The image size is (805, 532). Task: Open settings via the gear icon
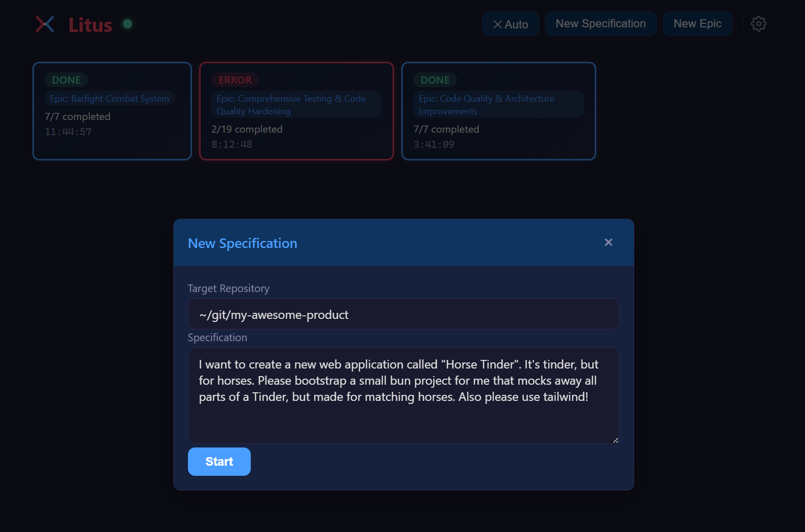[758, 23]
